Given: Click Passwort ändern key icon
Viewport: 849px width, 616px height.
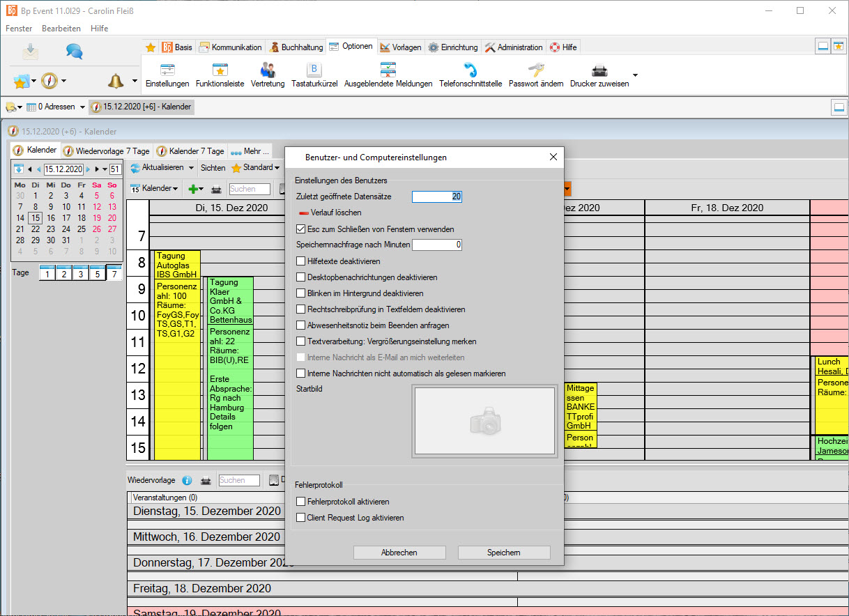Looking at the screenshot, I should click(535, 70).
